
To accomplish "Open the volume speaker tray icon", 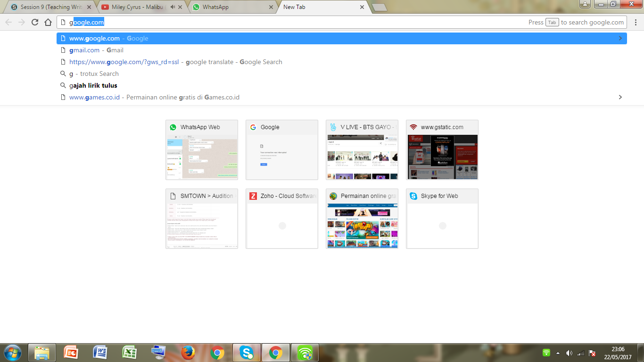I will coord(569,353).
